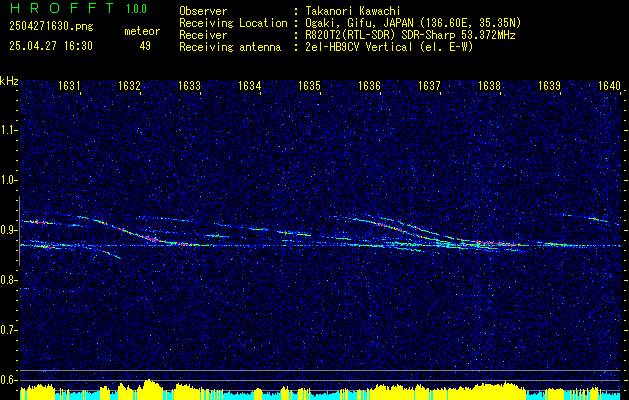The image size is (629, 400).
Task: Click the 1633 time marker
Action: 189,85
